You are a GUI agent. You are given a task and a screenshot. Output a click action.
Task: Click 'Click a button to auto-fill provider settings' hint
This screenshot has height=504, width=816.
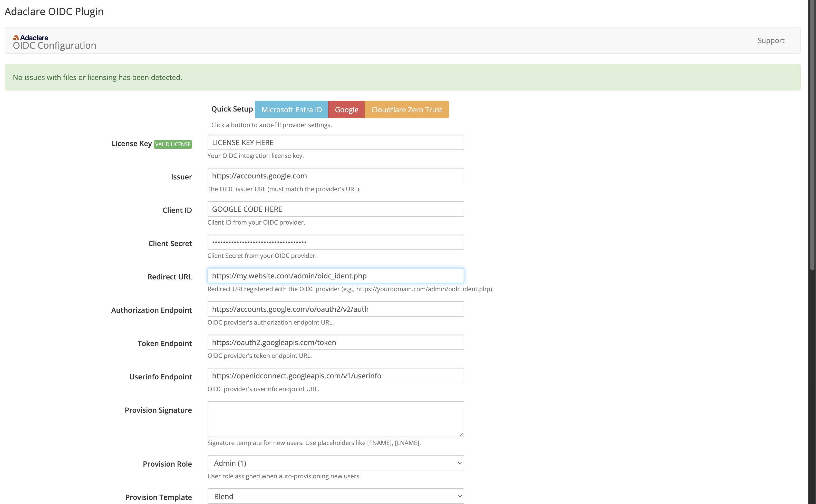click(x=271, y=125)
